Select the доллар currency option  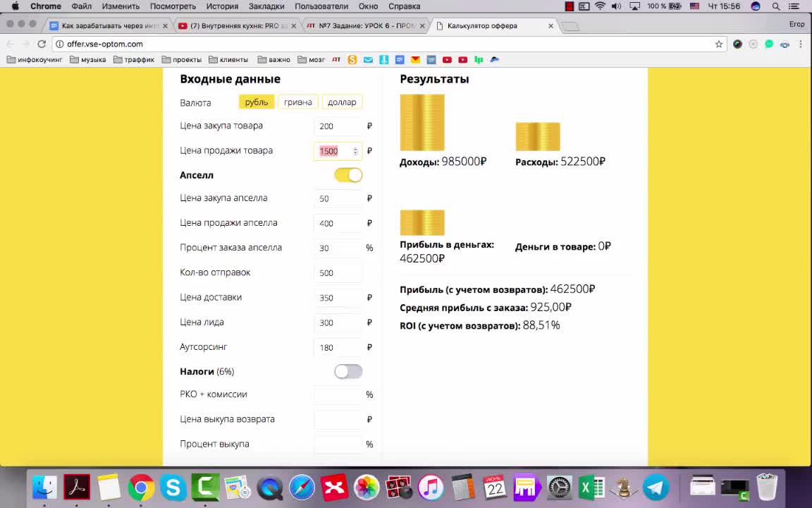click(342, 102)
